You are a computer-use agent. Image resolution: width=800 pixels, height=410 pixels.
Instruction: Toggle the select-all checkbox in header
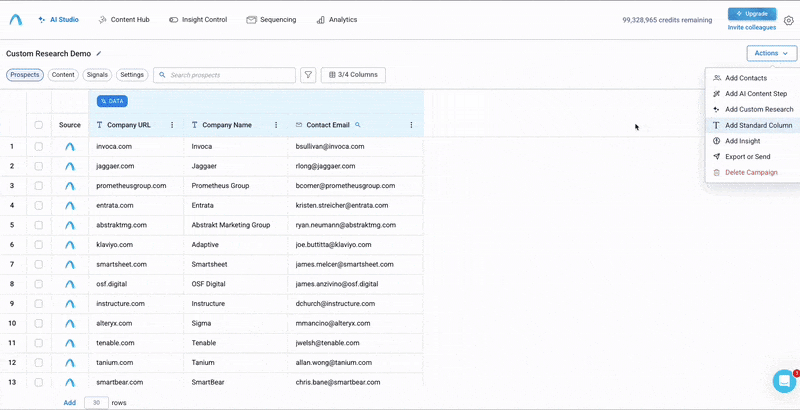pyautogui.click(x=39, y=125)
